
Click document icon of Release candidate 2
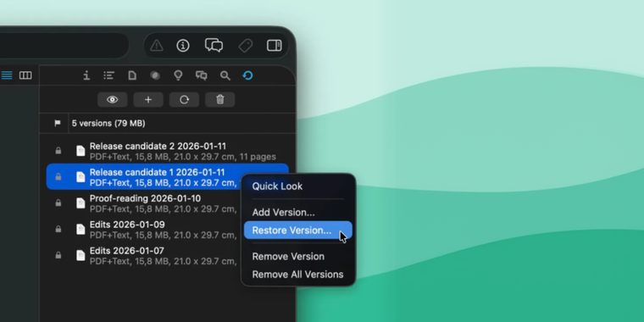coord(80,151)
